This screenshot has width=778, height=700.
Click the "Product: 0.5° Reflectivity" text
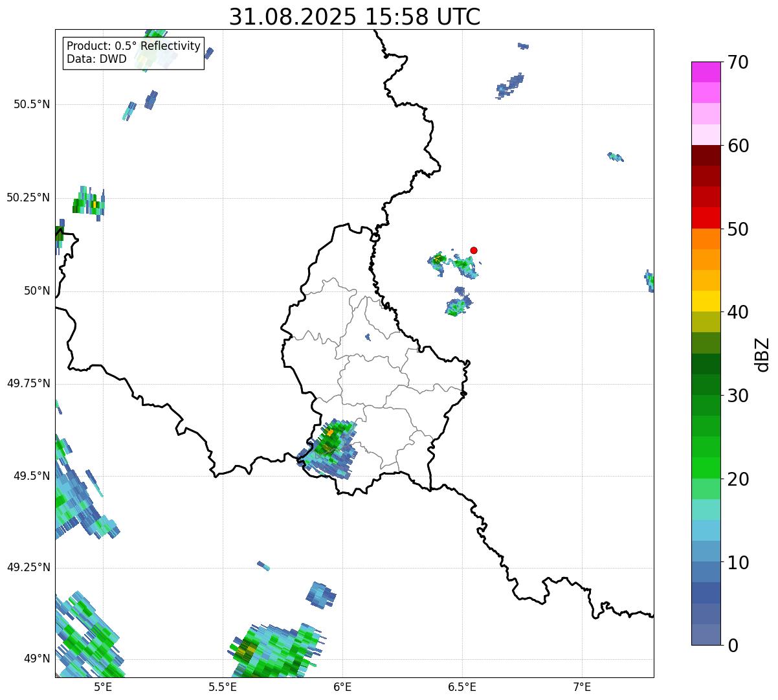(133, 47)
